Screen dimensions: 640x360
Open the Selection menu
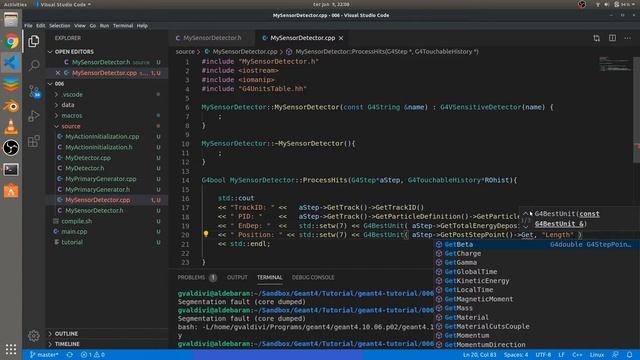pyautogui.click(x=60, y=26)
